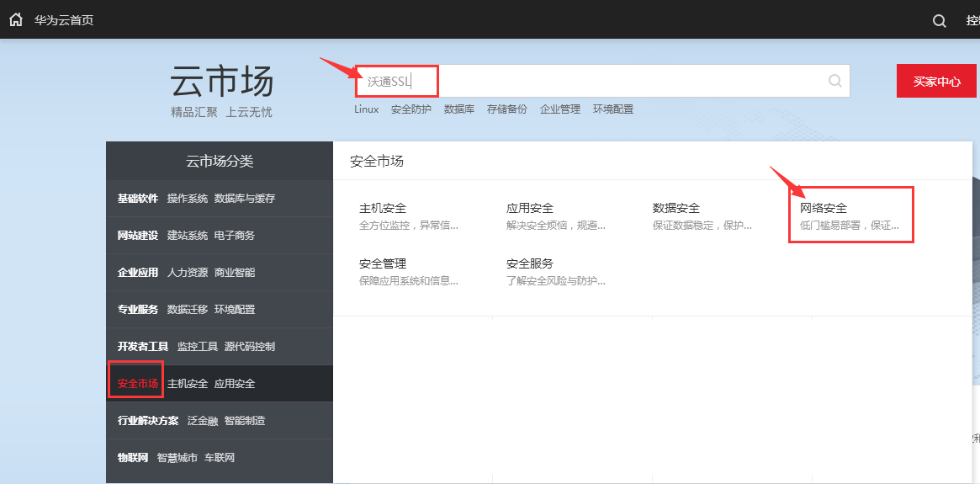
Task: Click the 环境配置 search suggestion
Action: [x=613, y=109]
